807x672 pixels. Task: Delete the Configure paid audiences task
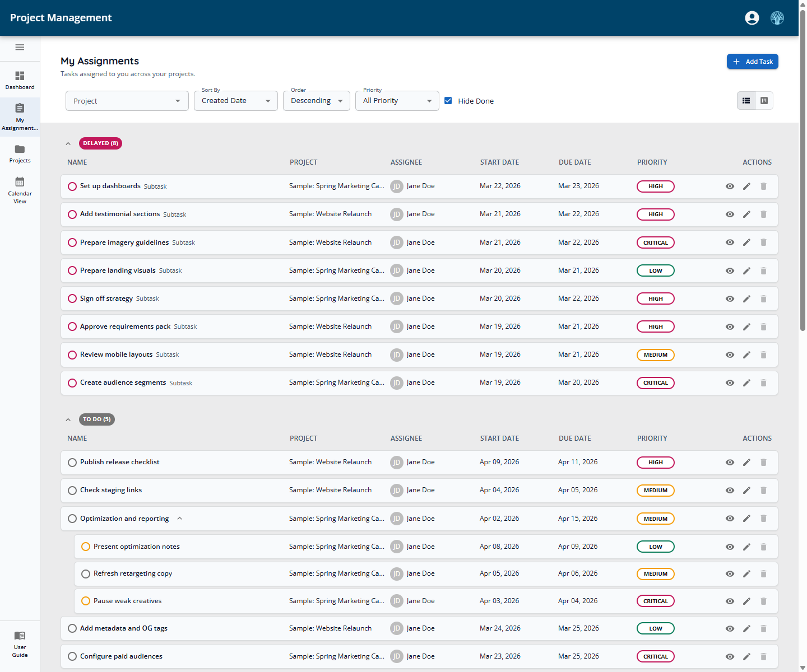coord(763,657)
